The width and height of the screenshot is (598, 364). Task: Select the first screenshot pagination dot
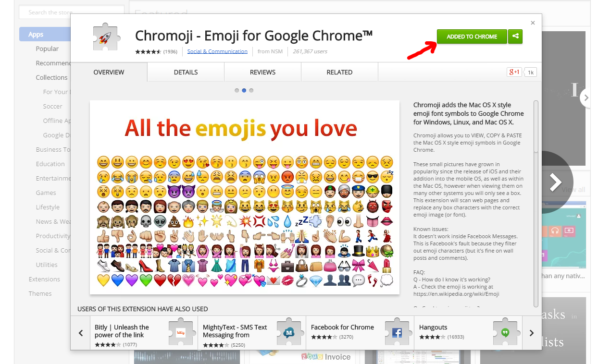point(237,90)
